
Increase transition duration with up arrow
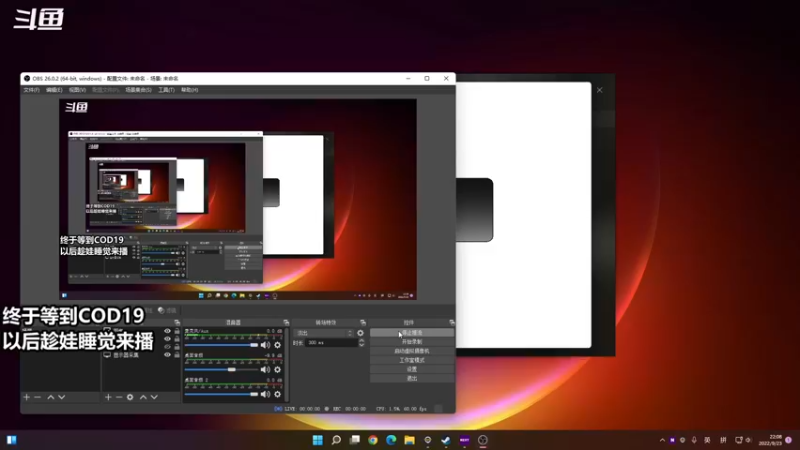pyautogui.click(x=362, y=341)
